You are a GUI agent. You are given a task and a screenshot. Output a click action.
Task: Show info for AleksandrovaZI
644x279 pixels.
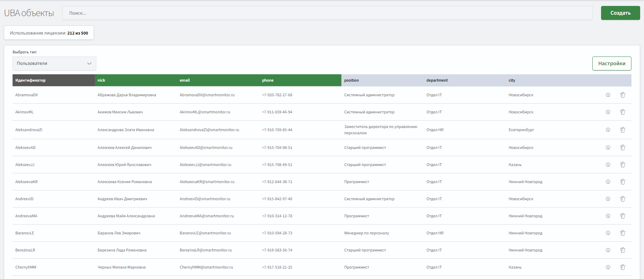608,130
